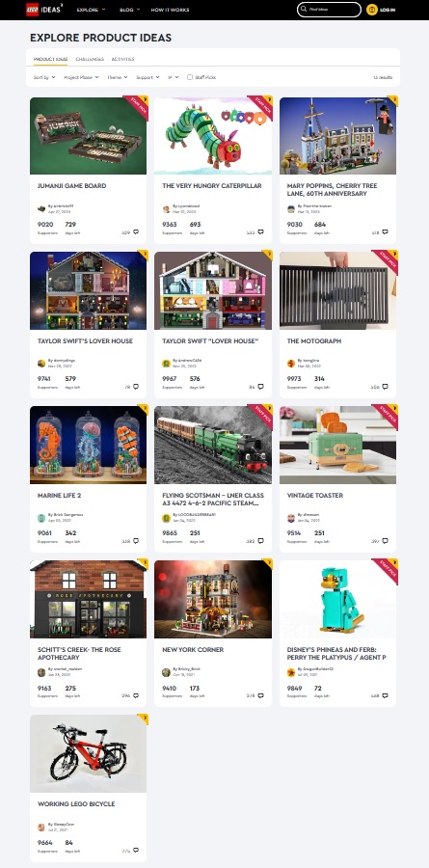
Task: Click comment icon on Working LEGO Bicycle card
Action: (136, 851)
